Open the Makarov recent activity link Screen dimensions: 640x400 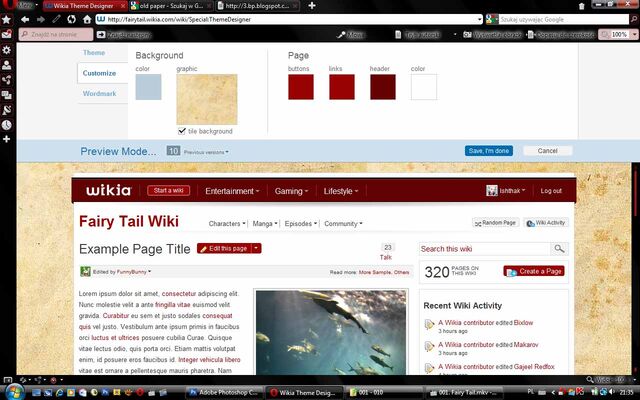pyautogui.click(x=526, y=344)
